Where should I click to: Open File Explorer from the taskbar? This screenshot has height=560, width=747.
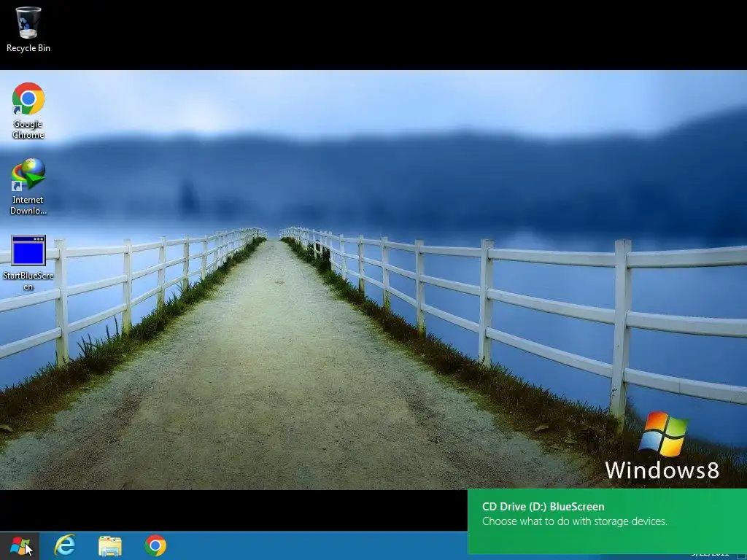tap(110, 545)
